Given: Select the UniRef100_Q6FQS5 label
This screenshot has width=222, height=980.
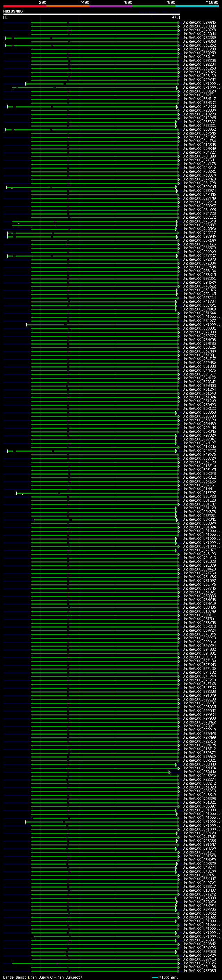Looking at the screenshot, I should click(x=199, y=971).
